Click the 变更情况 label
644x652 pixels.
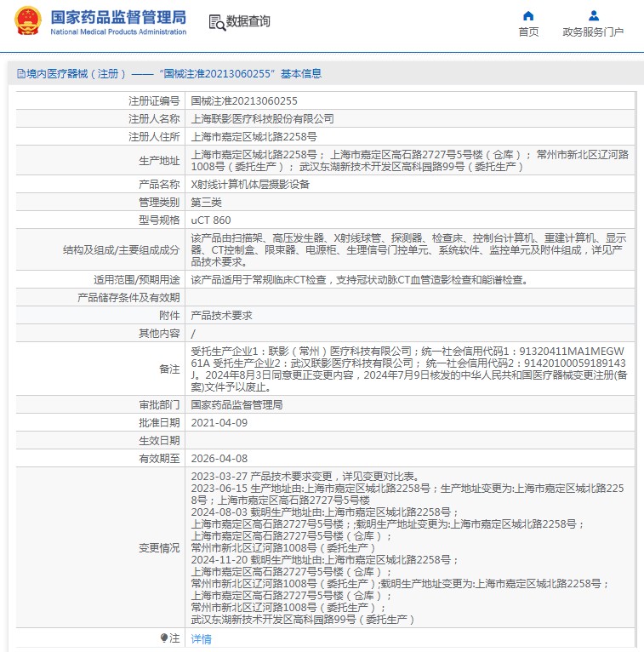pyautogui.click(x=159, y=548)
